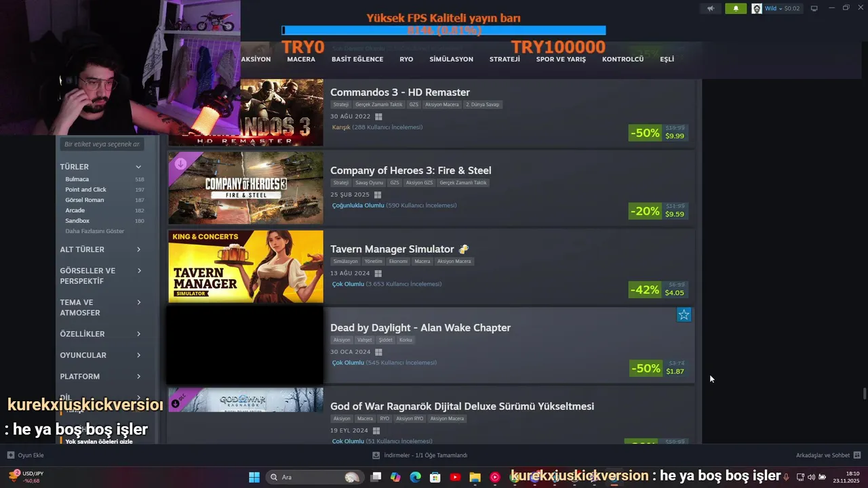This screenshot has height=488, width=868.
Task: Open the RYO category tab
Action: 406,60
